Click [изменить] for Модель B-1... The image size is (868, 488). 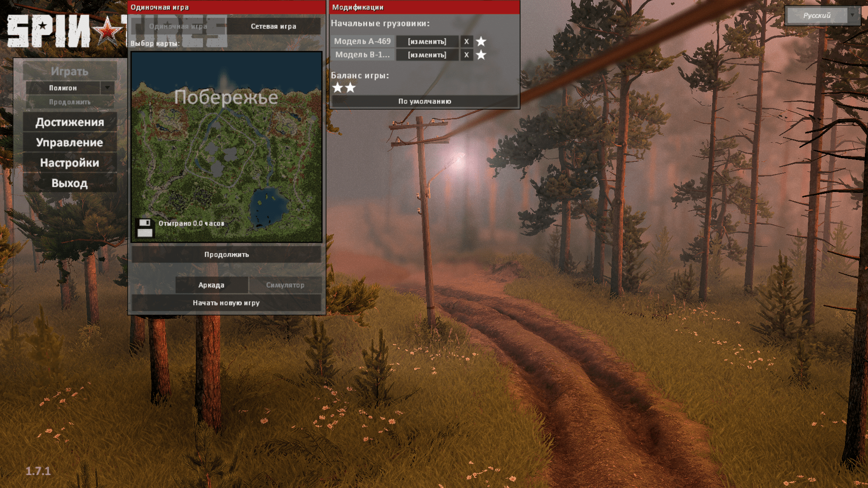point(427,55)
